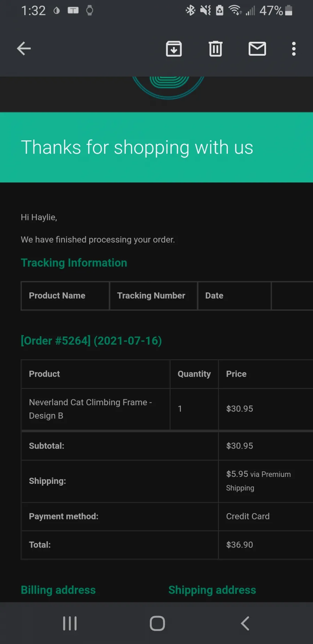
Task: Tap the Tracking Information heading
Action: click(74, 263)
